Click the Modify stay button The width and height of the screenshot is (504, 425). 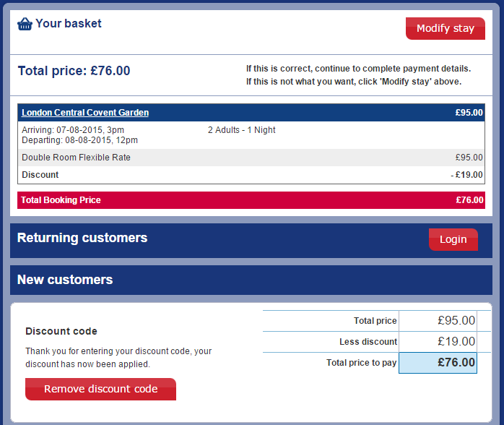(446, 29)
